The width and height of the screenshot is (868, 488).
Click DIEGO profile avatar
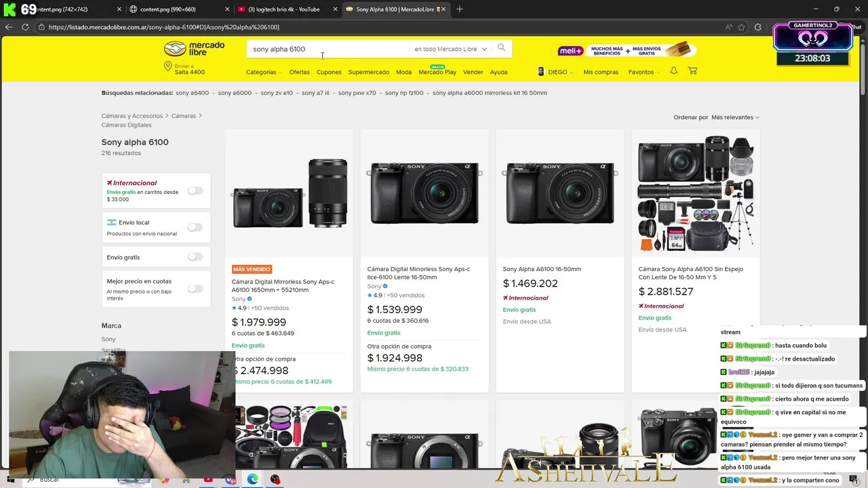coord(541,72)
